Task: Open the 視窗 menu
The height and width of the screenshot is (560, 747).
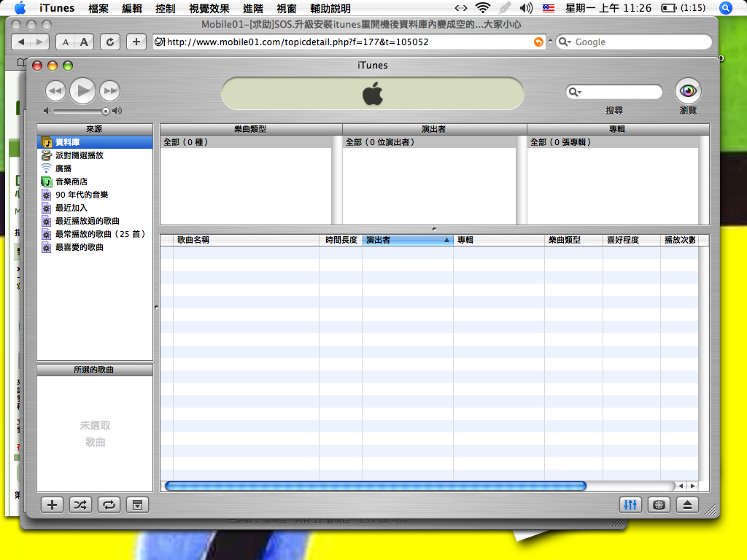Action: click(286, 8)
